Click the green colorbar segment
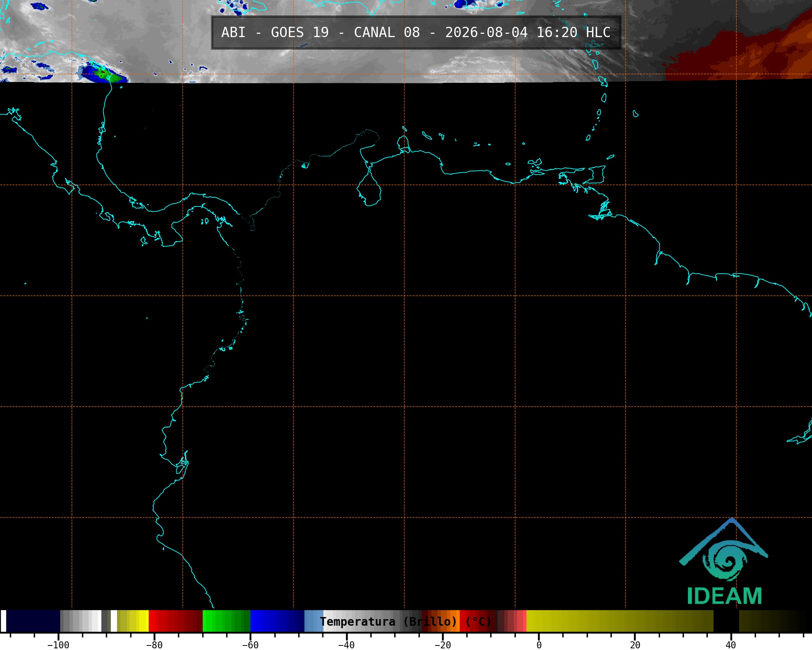 click(226, 621)
